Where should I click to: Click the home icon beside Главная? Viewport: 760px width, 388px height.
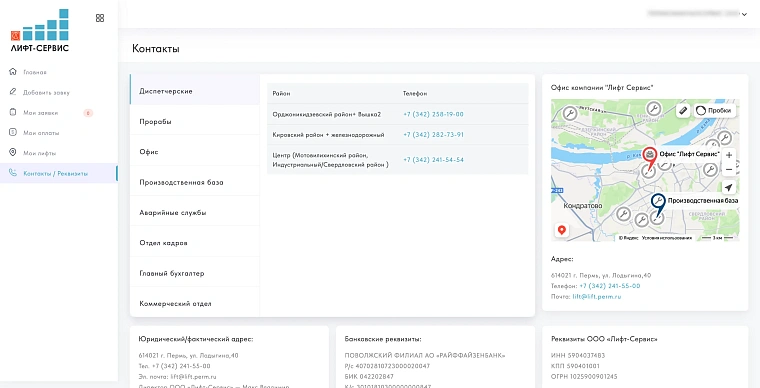13,72
